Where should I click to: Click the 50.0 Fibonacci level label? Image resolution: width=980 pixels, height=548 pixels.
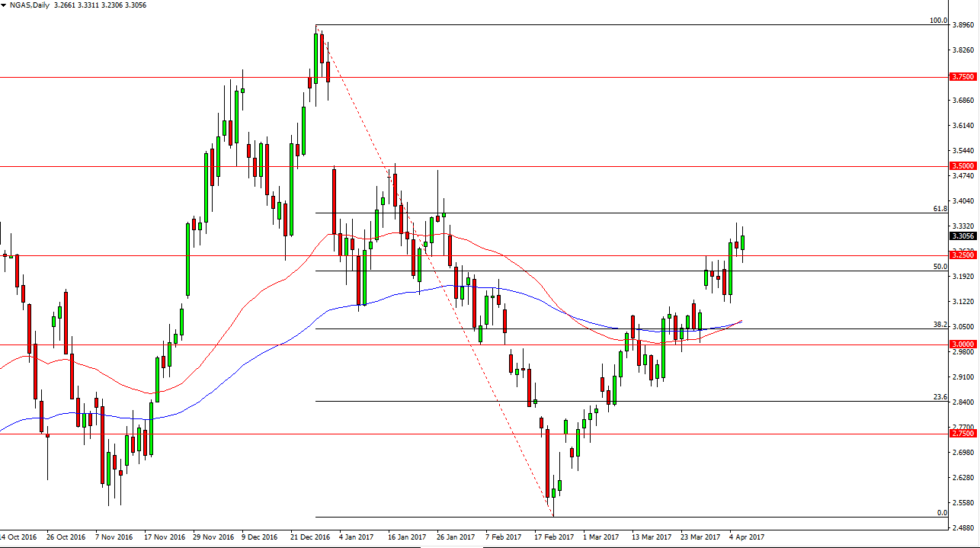coord(940,267)
